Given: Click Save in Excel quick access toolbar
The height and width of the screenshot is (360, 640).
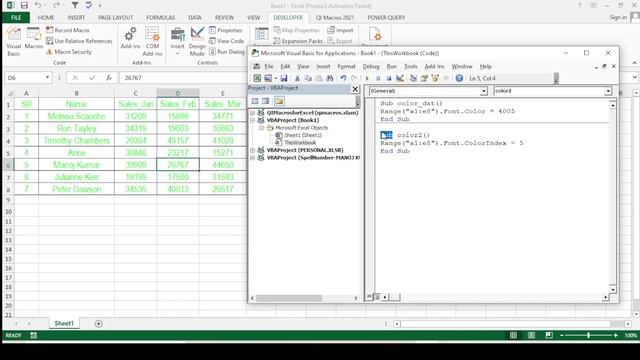Looking at the screenshot, I should 24,5.
